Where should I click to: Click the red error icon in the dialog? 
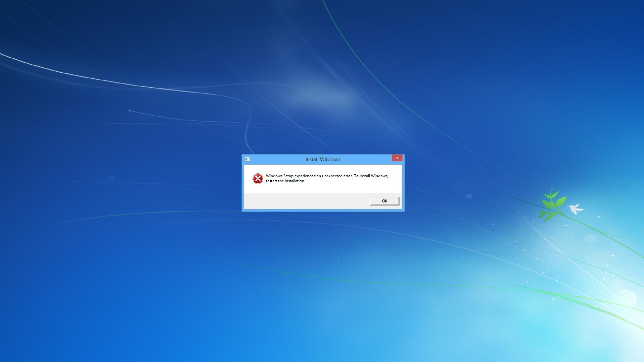coord(258,179)
